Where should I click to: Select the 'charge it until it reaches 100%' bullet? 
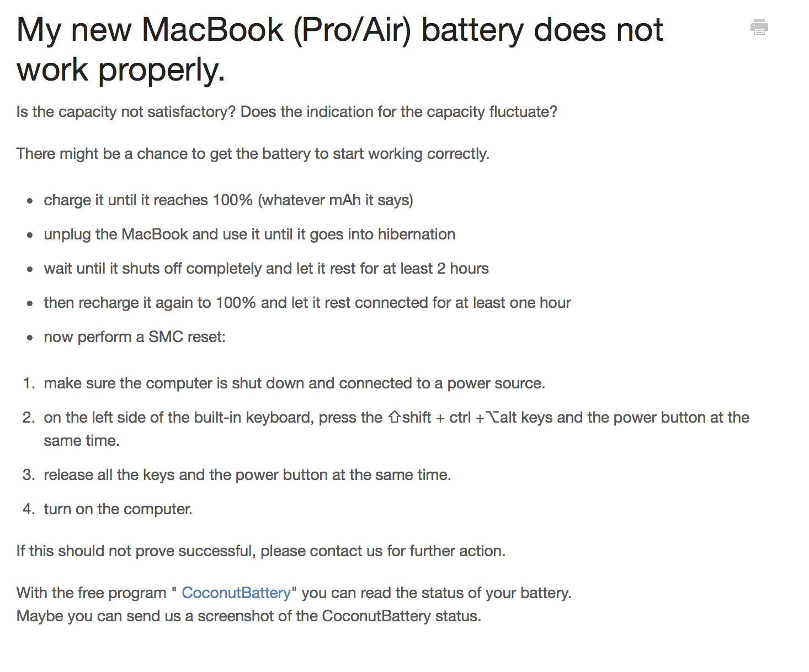(x=228, y=200)
